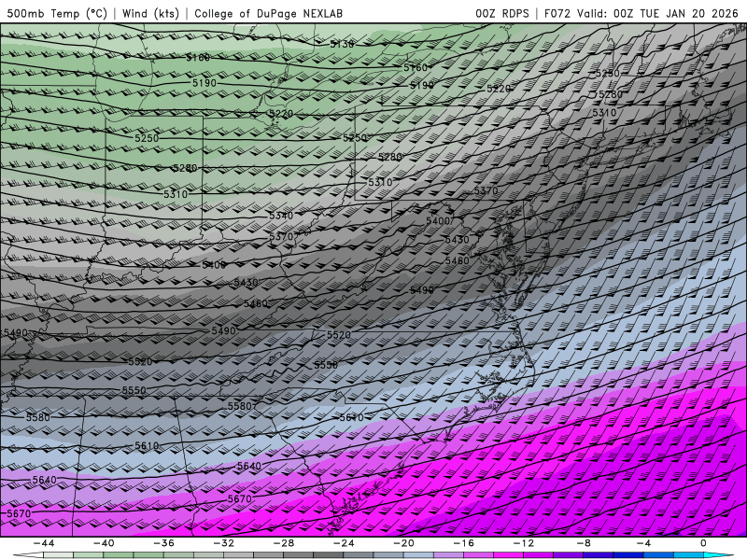Click the 5130 height contour label
Screen dimensions: 747x560
(x=342, y=44)
